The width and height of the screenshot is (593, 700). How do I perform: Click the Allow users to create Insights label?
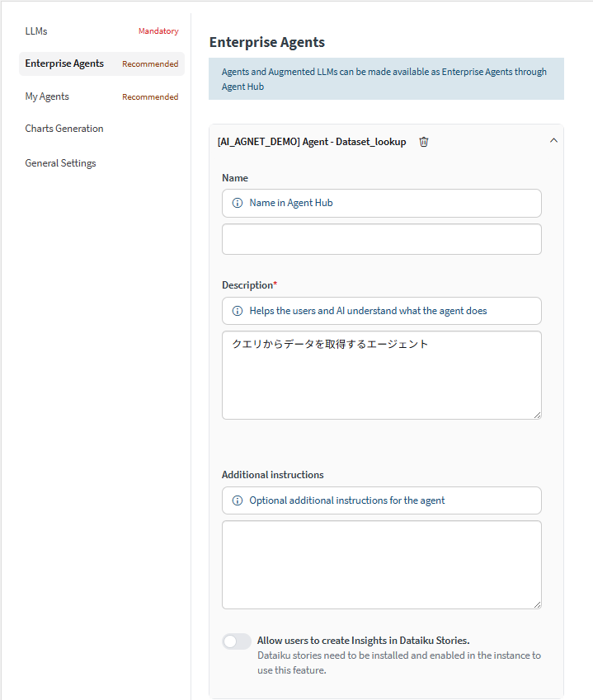click(x=363, y=641)
